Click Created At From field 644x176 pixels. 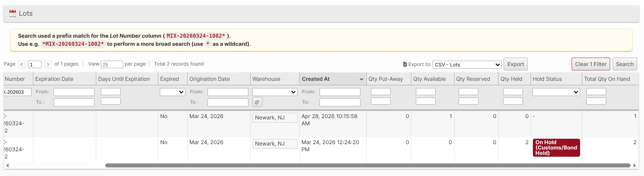340,92
